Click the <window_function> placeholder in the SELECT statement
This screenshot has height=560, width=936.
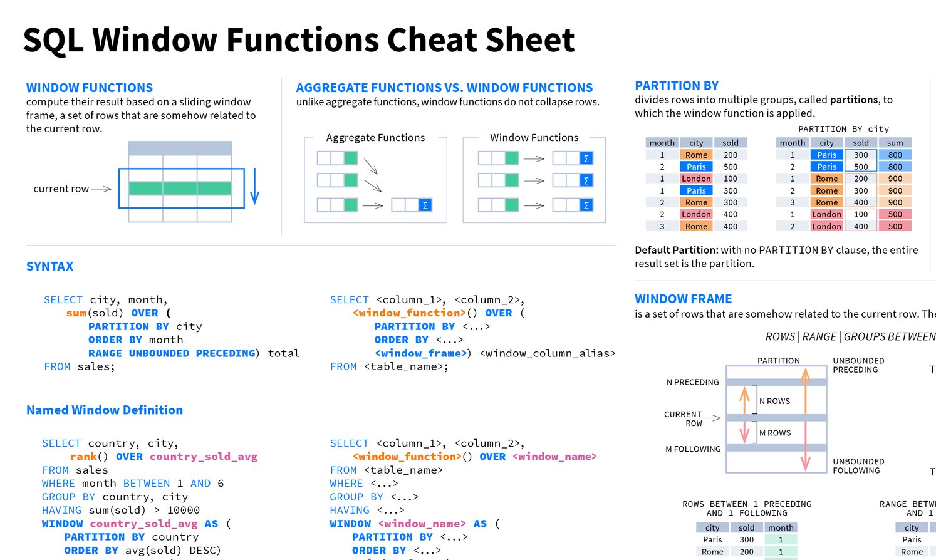(x=408, y=313)
